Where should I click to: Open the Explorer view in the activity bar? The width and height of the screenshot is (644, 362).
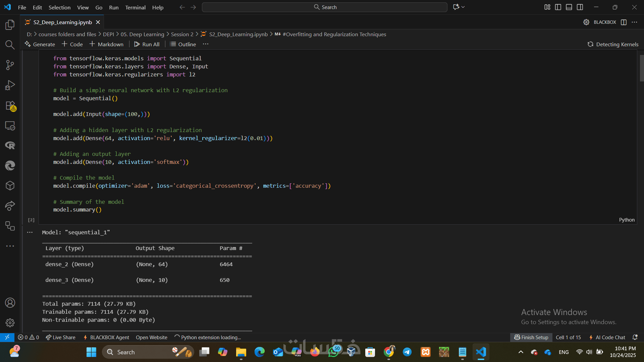coord(10,25)
